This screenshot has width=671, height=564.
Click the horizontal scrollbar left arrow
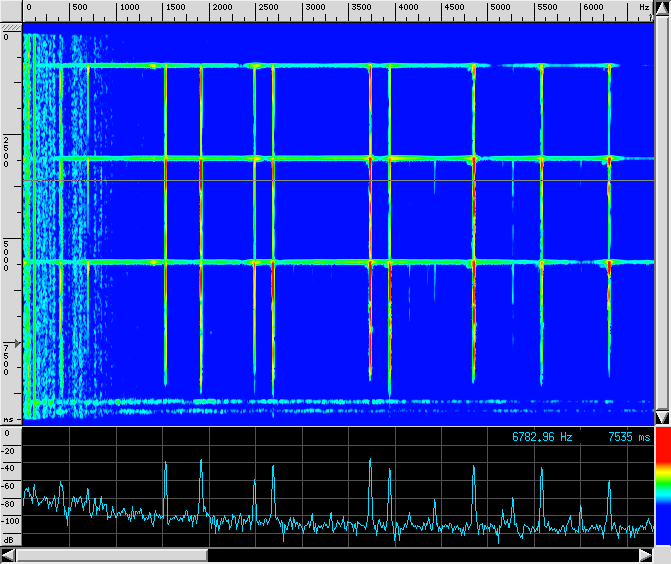8,555
